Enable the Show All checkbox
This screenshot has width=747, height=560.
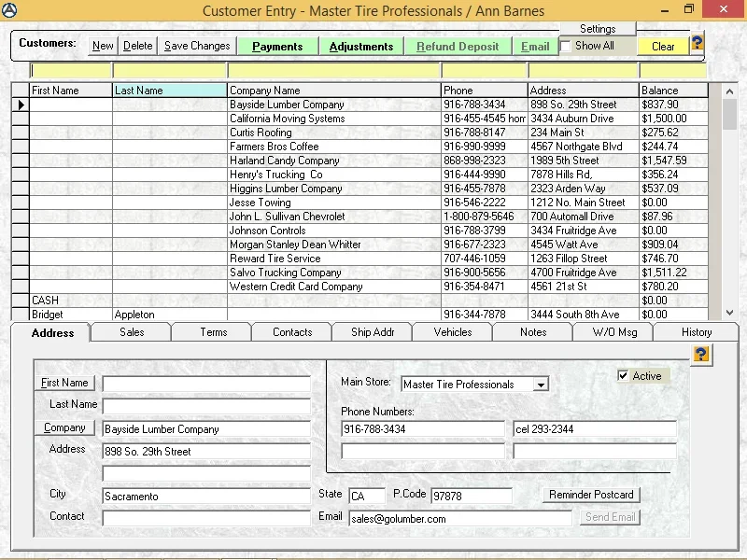pyautogui.click(x=566, y=46)
